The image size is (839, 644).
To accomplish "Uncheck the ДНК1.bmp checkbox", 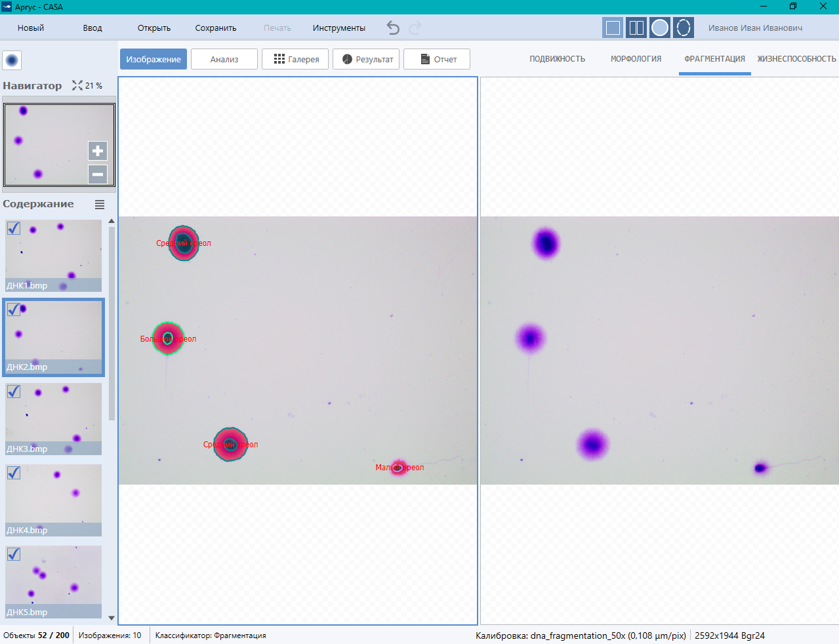I will [x=14, y=228].
